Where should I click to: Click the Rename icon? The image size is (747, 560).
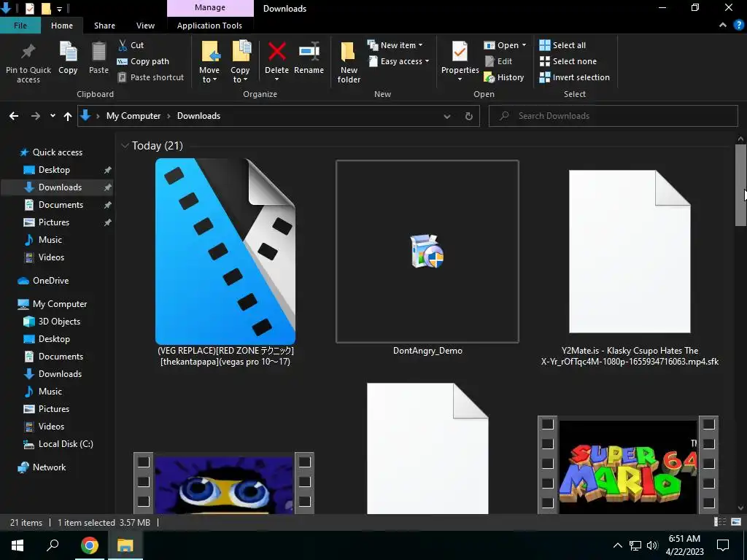click(x=309, y=52)
